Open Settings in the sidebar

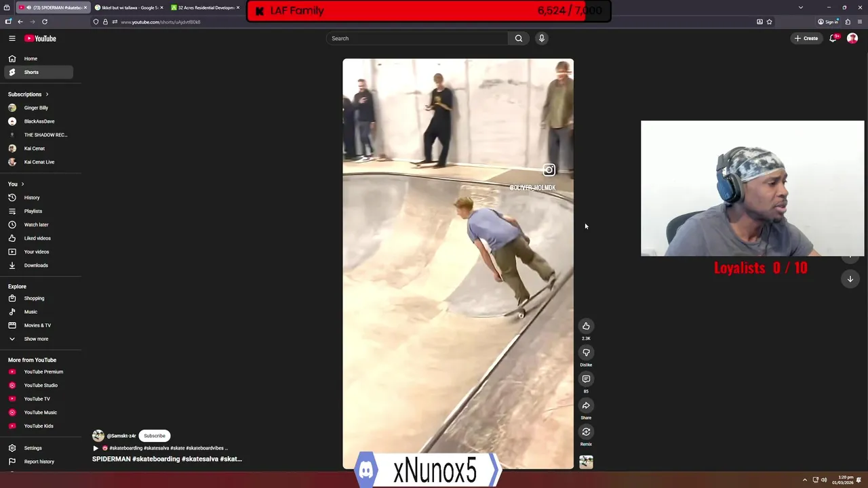[39, 448]
